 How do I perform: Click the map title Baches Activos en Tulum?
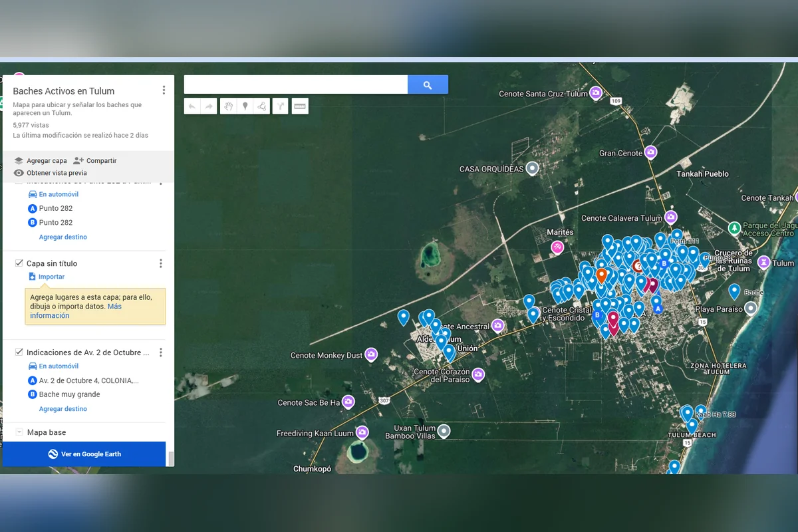[64, 91]
